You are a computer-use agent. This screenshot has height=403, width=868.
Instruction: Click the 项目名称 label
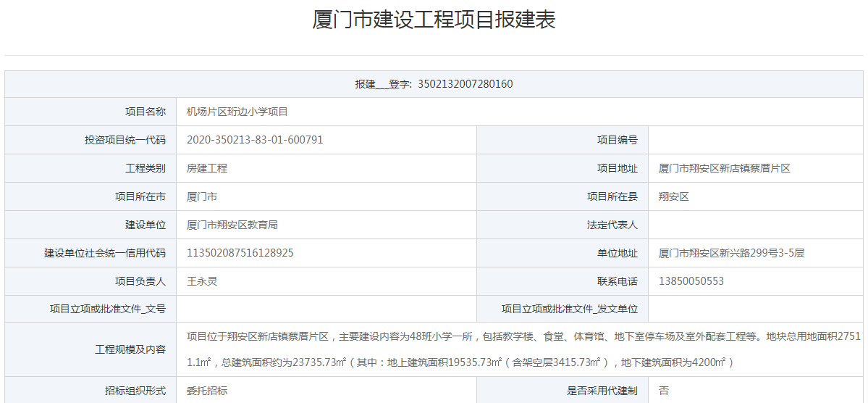click(x=146, y=112)
